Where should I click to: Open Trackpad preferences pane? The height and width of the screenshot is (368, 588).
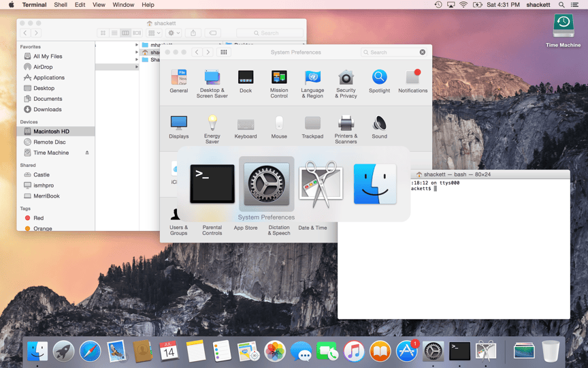[x=312, y=127]
